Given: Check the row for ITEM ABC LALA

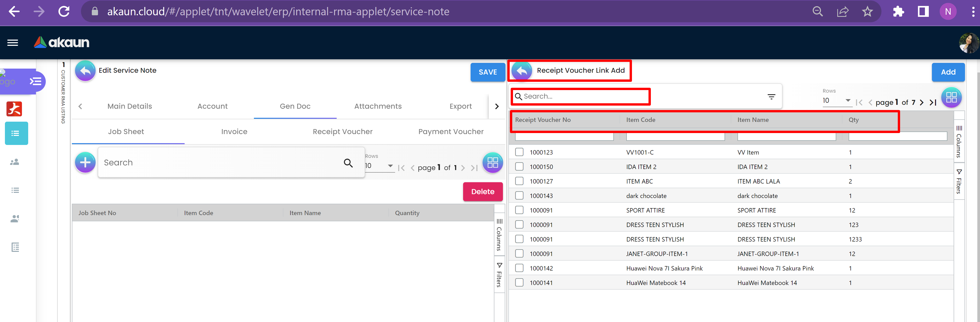Looking at the screenshot, I should (519, 181).
